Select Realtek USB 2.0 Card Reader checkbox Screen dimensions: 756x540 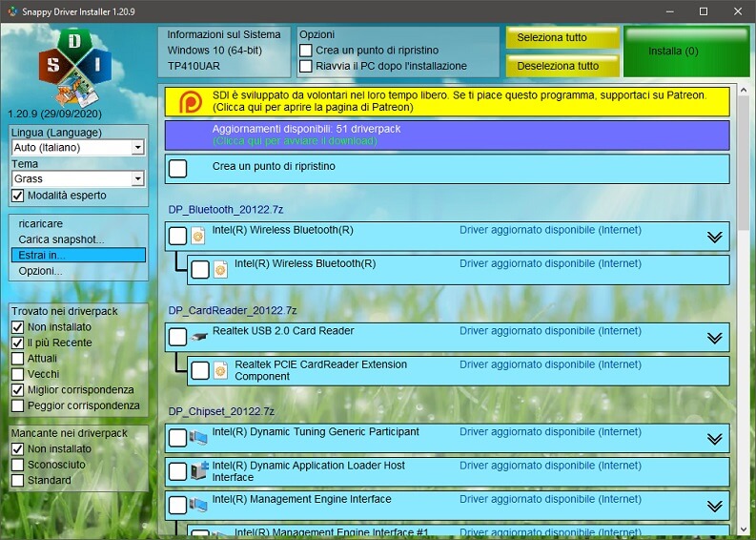[x=178, y=337]
